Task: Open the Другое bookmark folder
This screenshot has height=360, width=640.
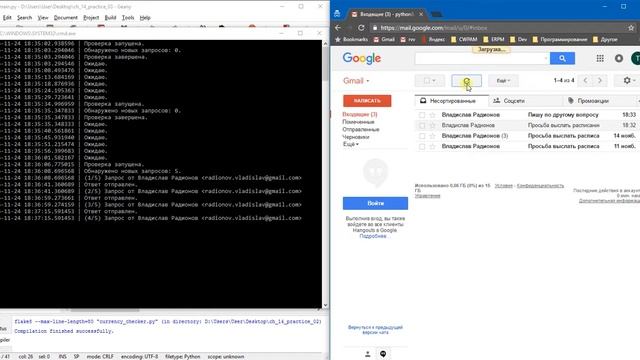Action: 605,40
